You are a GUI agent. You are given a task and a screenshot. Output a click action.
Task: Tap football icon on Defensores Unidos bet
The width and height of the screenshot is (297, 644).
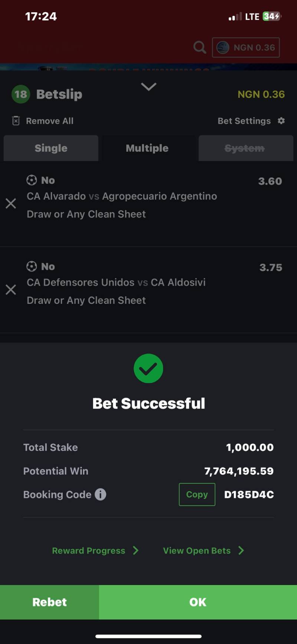point(32,267)
